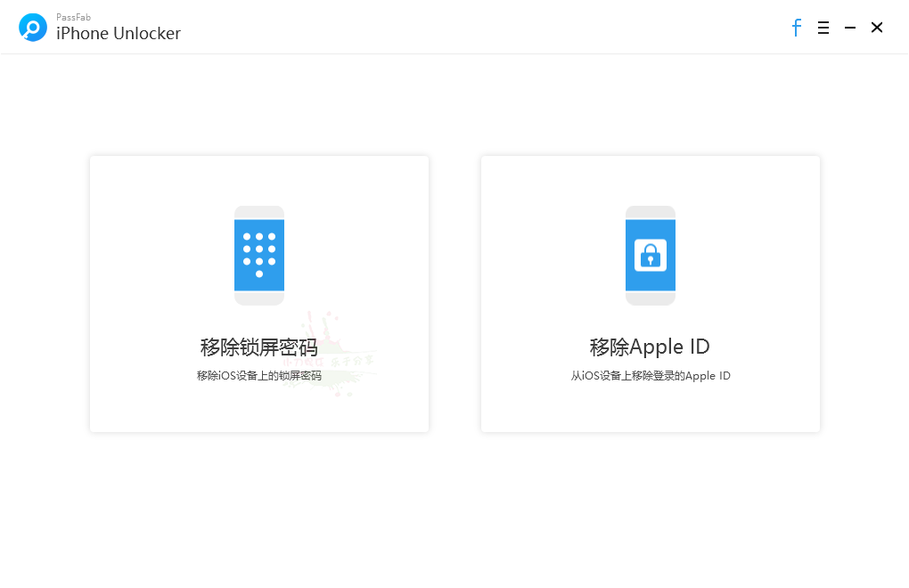Click the PassFab magnifier logo icon
Screen dimensions: 909x588
[33, 28]
